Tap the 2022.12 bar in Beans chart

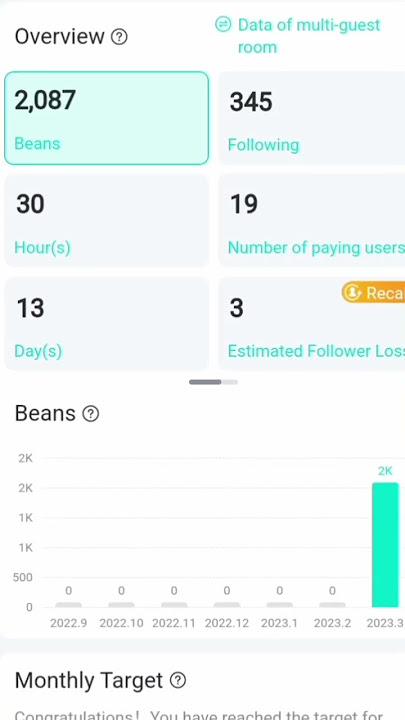227,604
